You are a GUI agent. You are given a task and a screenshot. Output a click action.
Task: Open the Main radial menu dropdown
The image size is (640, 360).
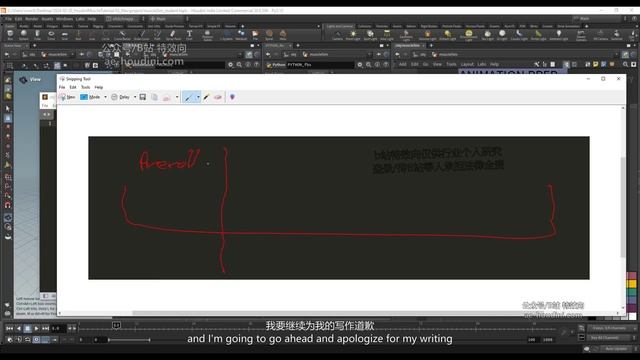tap(168, 19)
